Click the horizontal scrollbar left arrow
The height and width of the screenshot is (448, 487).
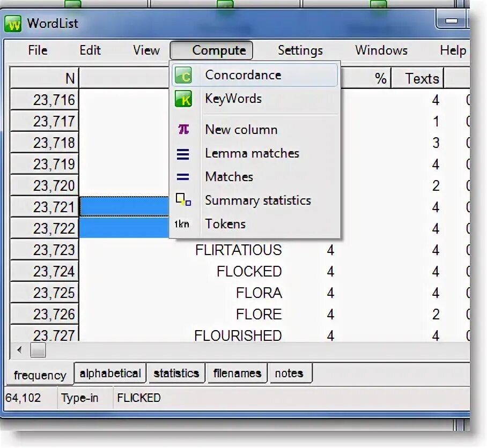(19, 350)
